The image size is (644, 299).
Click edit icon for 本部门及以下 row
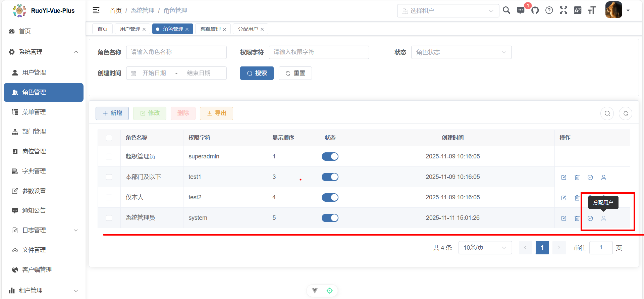point(564,177)
